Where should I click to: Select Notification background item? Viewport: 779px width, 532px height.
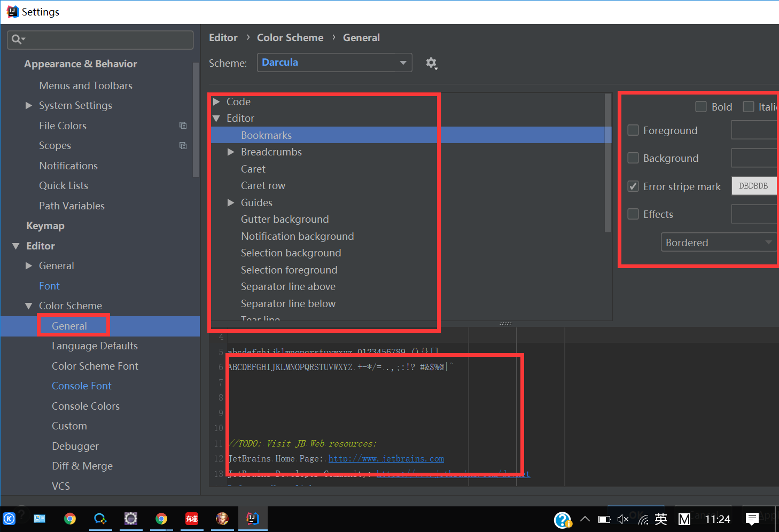click(x=297, y=236)
